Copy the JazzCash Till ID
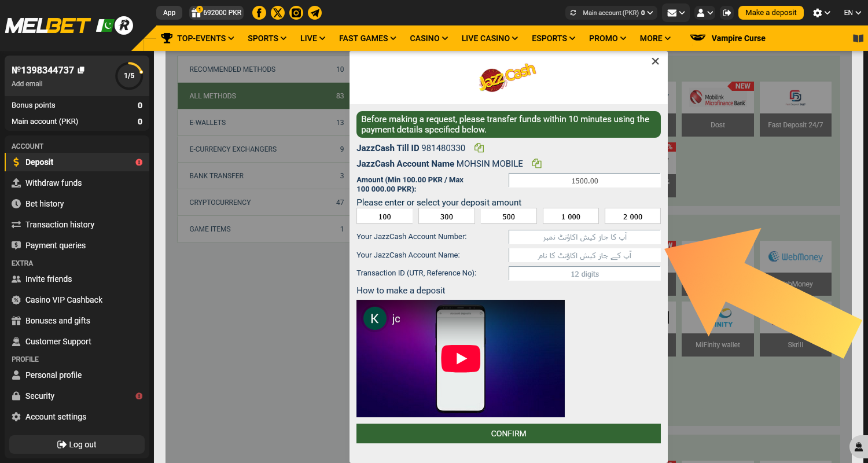 [479, 148]
